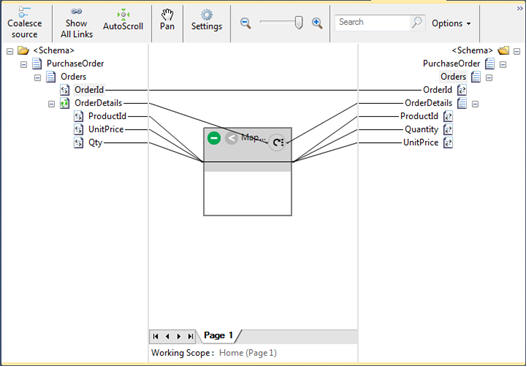Screen dimensions: 527x367
Task: Click destination OrderDetails record icon
Action: pyautogui.click(x=462, y=103)
